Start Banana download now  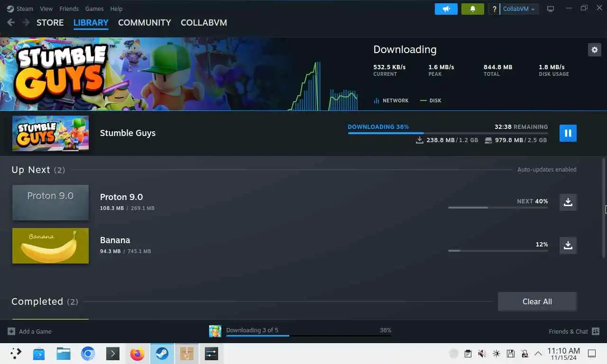point(568,245)
